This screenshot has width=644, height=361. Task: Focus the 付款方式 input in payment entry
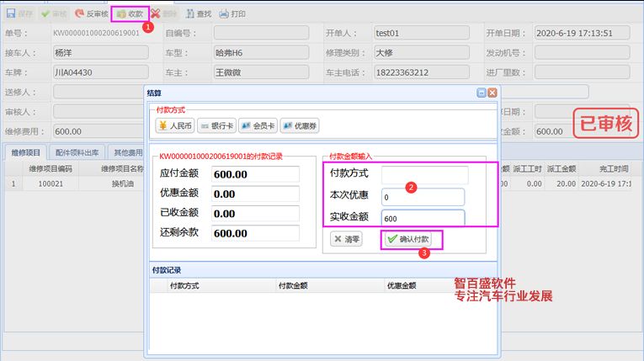[424, 175]
